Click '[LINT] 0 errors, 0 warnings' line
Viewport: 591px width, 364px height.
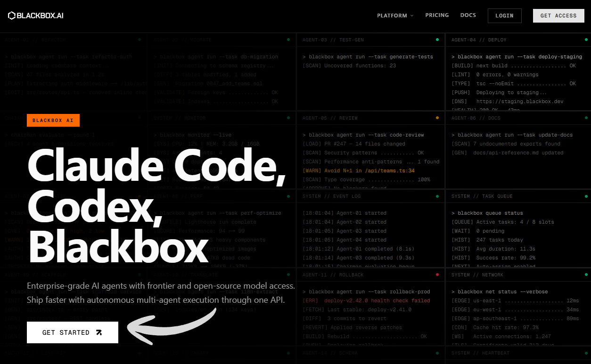pos(495,75)
